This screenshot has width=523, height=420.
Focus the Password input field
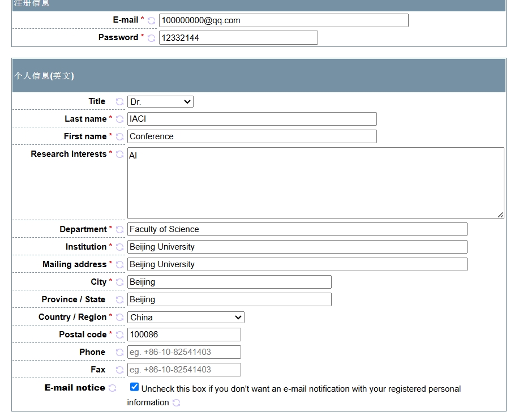(238, 38)
